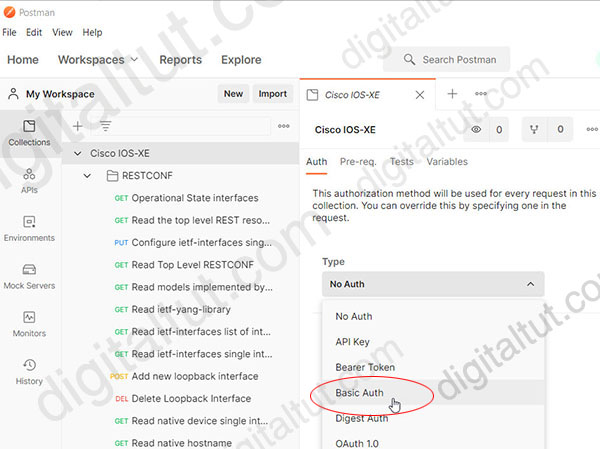This screenshot has width=600, height=449.
Task: Switch to the Pre-req. tab
Action: [x=358, y=162]
